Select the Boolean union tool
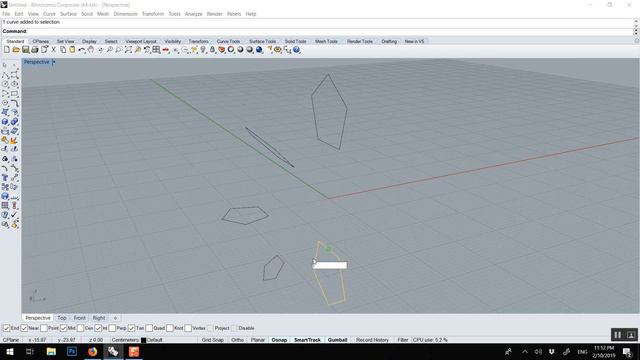This screenshot has width=640, height=360. click(x=15, y=122)
